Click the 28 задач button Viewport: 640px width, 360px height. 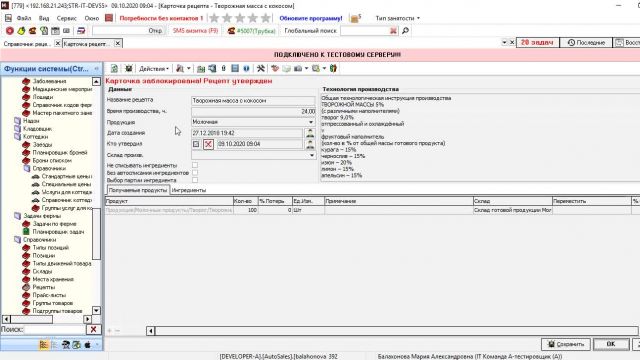coord(537,42)
